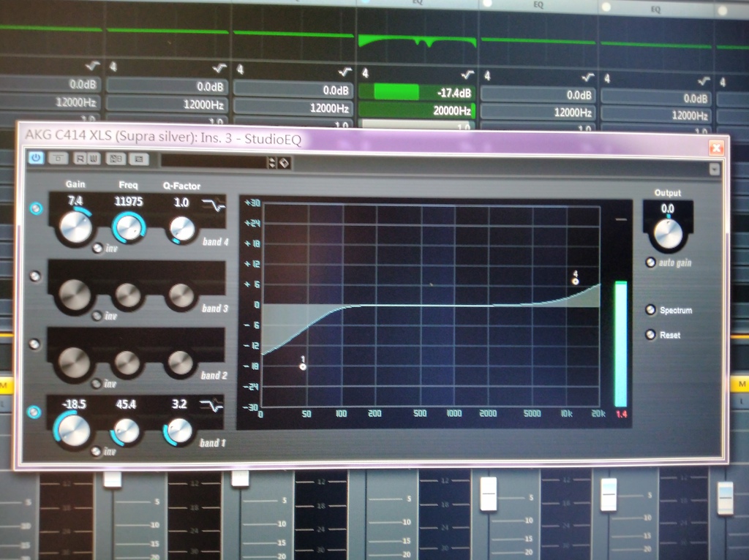This screenshot has width=749, height=560.
Task: Click the output level meter bar
Action: pos(620,344)
